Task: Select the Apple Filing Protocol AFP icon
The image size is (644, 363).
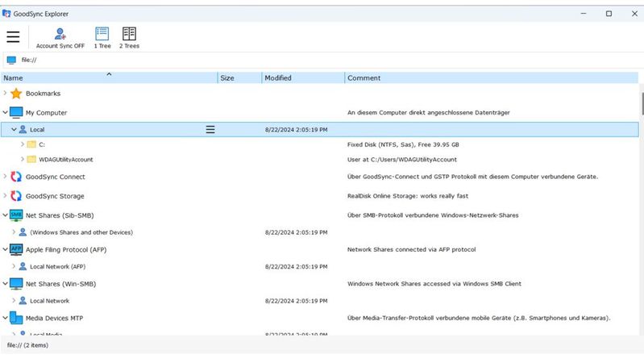Action: click(16, 250)
